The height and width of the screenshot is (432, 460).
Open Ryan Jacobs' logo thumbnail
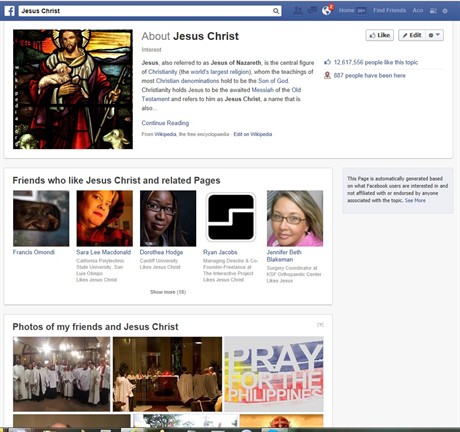point(231,217)
